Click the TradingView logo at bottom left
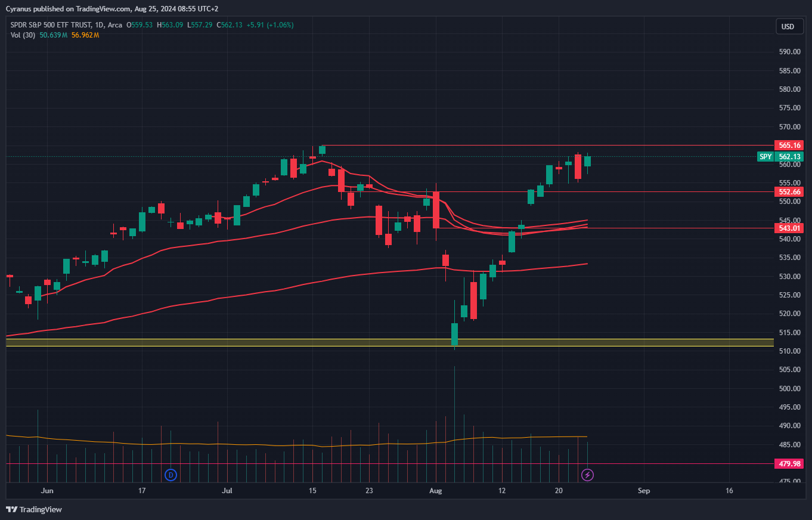The height and width of the screenshot is (520, 812). [34, 509]
